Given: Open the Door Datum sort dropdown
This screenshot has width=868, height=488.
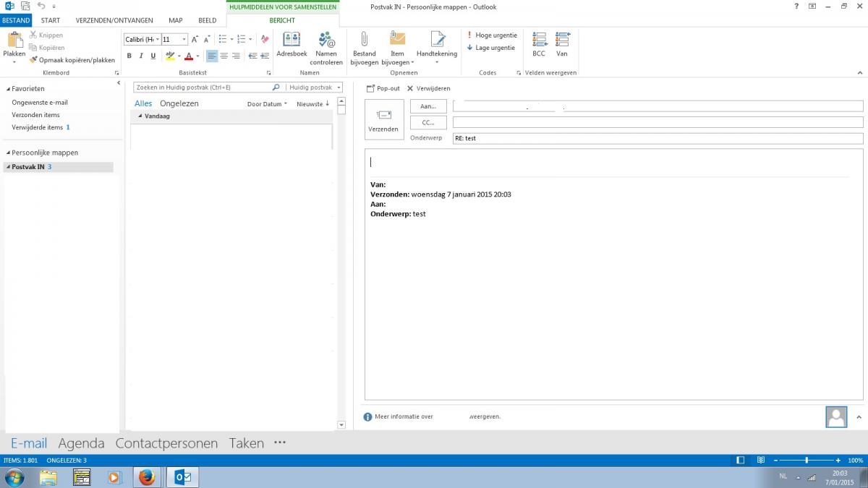Looking at the screenshot, I should 267,103.
